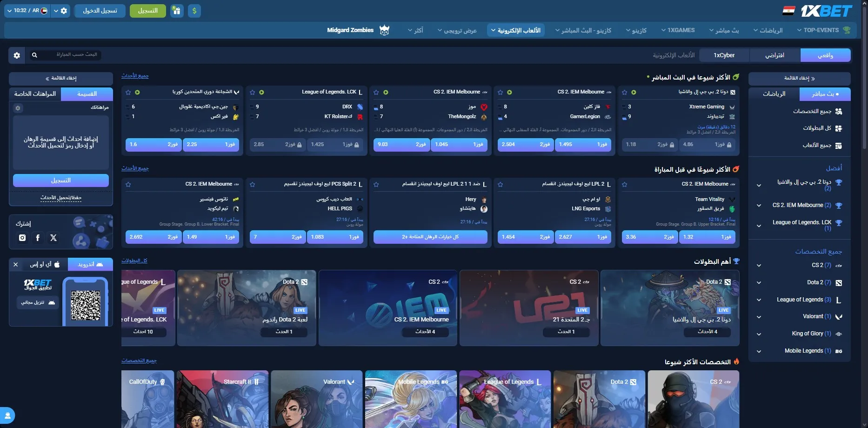Click the free download app button
This screenshot has width=868, height=428.
click(38, 302)
